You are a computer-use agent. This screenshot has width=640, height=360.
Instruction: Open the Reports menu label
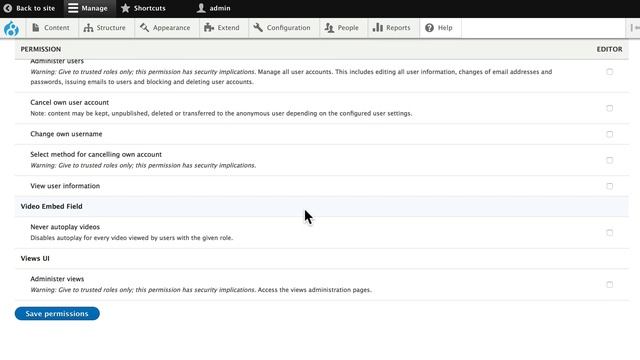(398, 28)
